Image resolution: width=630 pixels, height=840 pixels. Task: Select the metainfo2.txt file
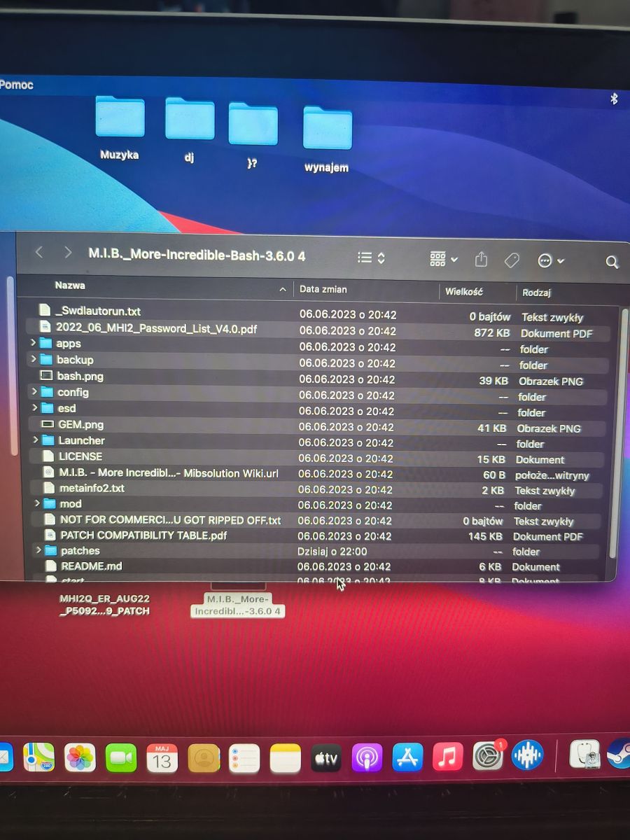[x=92, y=488]
